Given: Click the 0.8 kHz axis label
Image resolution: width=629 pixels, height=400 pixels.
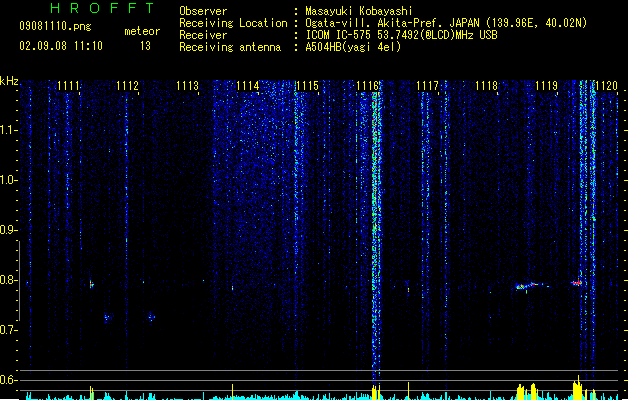Looking at the screenshot, I should (8, 280).
